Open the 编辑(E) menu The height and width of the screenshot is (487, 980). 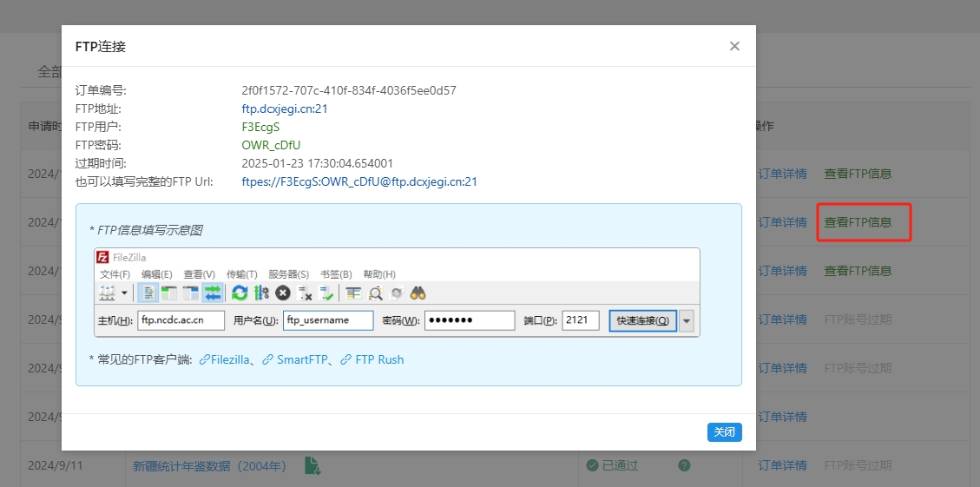(157, 274)
